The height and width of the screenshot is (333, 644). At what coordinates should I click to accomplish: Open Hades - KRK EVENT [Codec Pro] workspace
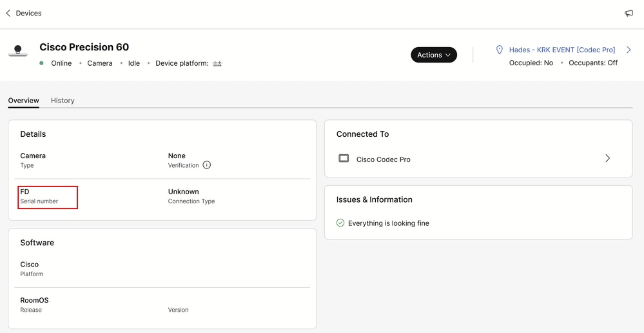click(562, 50)
